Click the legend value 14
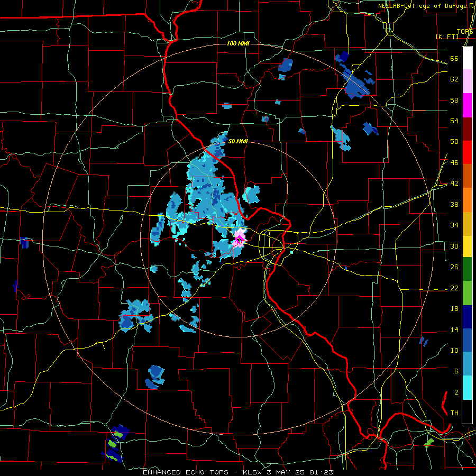Screen dimensions: 476x476 (454, 329)
